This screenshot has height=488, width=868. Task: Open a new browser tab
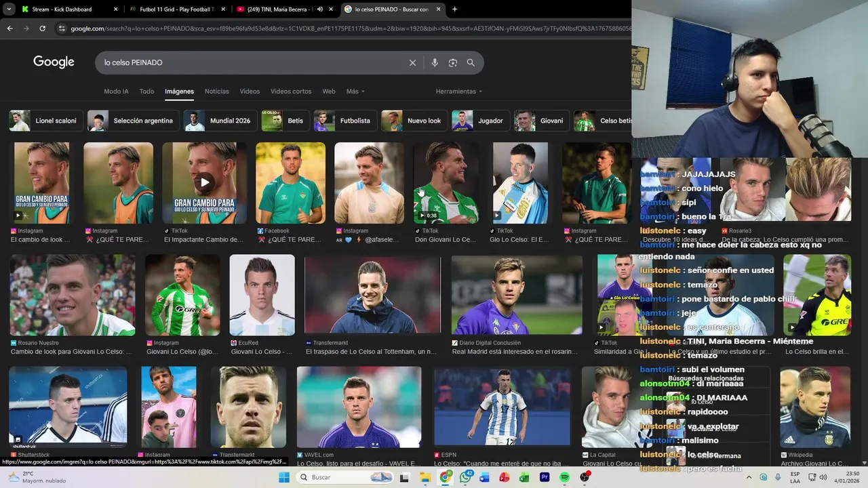click(454, 9)
